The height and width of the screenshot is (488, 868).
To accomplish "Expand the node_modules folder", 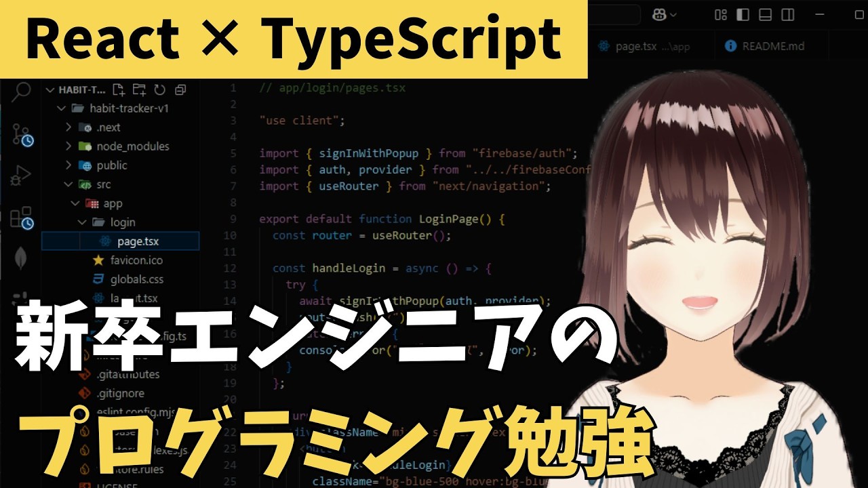I will [68, 146].
